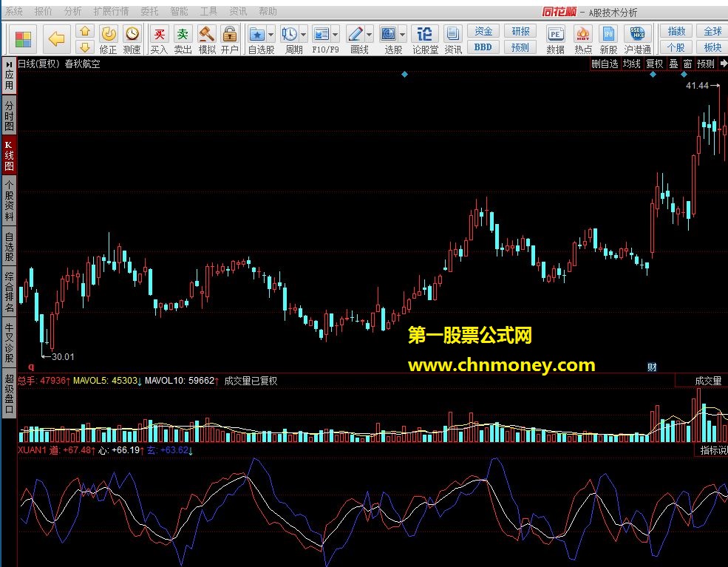Open the 论股堂 forum icon
The image size is (728, 567).
pyautogui.click(x=424, y=39)
